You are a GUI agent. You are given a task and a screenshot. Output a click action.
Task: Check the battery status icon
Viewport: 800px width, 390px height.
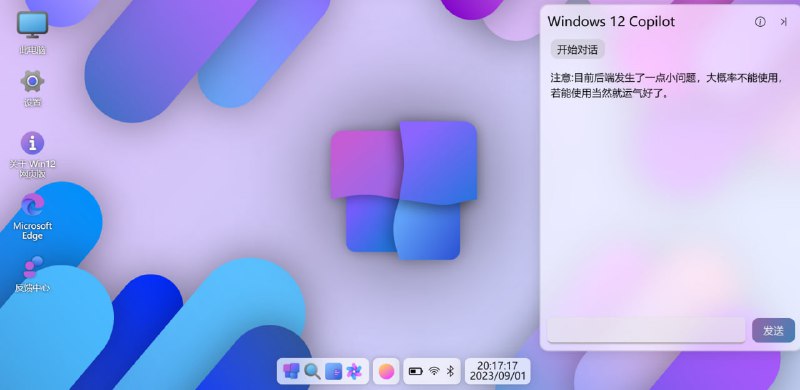[415, 371]
